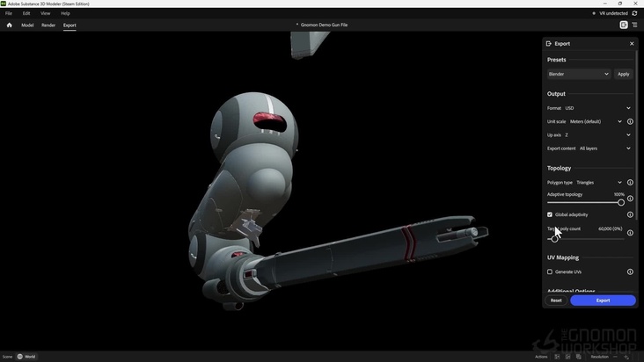
Task: Open the Up axis Z dropdown
Action: [597, 135]
